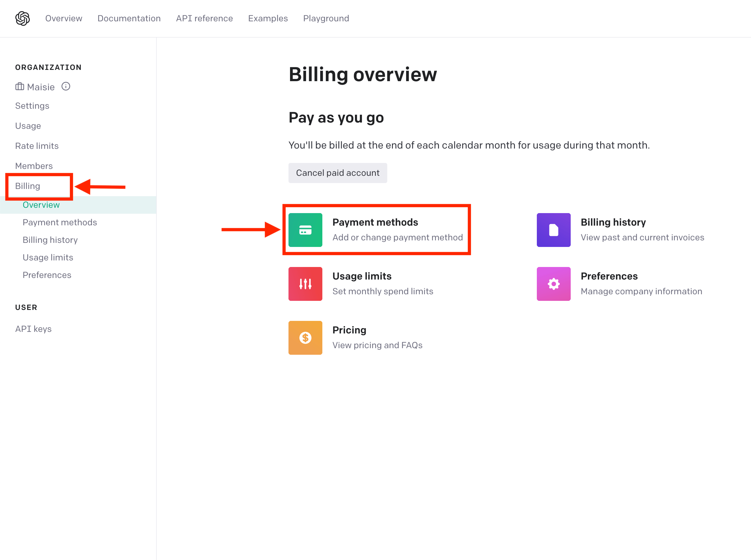Click the orange Pricing dollar icon

click(x=305, y=338)
